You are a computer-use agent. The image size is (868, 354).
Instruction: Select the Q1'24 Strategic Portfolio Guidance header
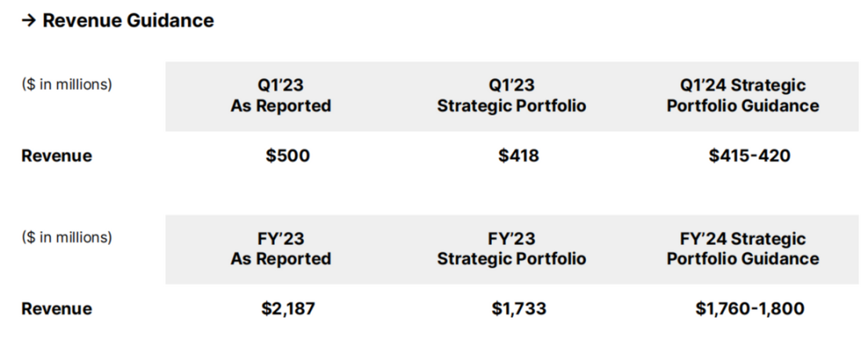tap(743, 96)
